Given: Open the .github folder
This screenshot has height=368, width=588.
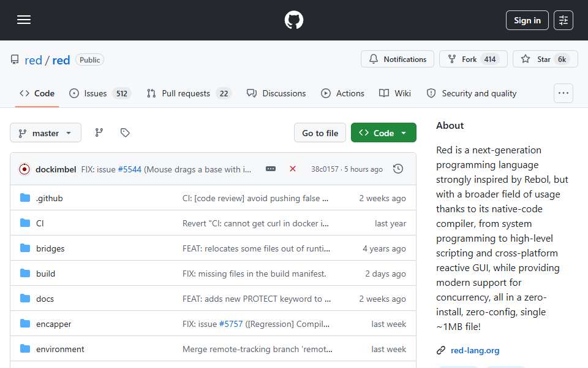Looking at the screenshot, I should point(49,198).
